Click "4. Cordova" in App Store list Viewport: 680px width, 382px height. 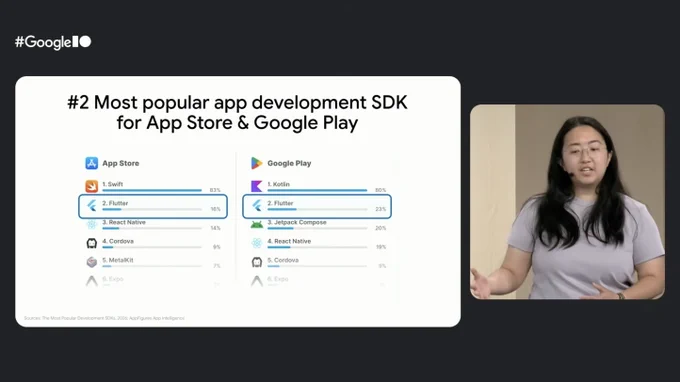tap(118, 241)
